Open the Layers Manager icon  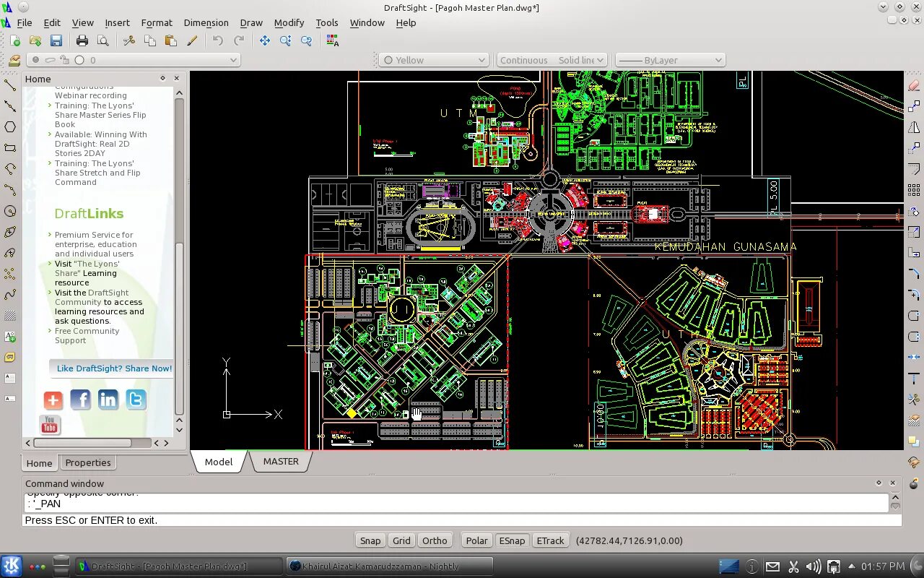tap(14, 61)
